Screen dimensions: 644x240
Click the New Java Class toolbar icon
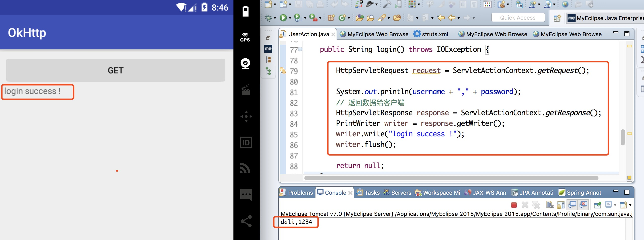pyautogui.click(x=342, y=18)
